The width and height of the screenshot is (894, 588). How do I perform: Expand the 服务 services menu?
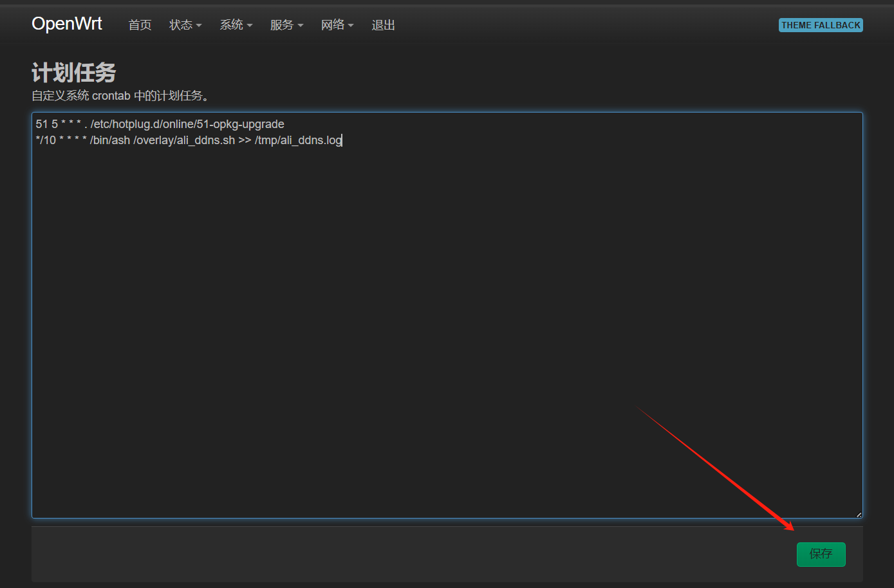tap(286, 25)
